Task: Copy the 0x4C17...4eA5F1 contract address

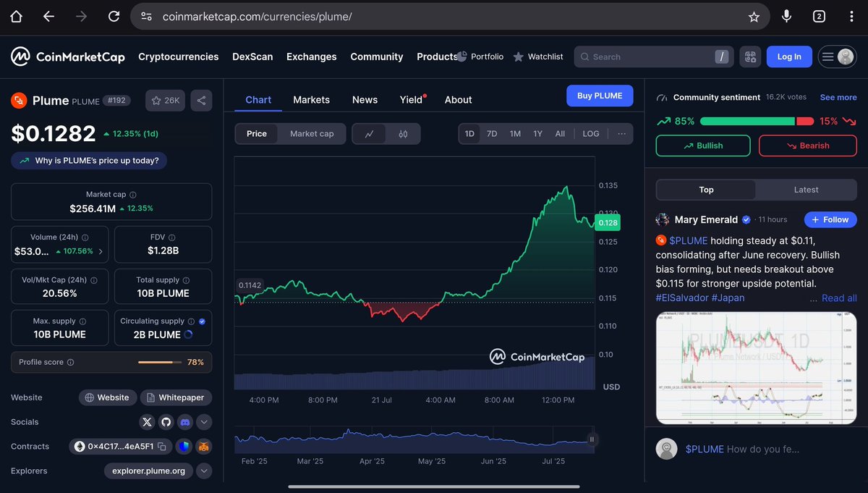Action: (x=161, y=447)
